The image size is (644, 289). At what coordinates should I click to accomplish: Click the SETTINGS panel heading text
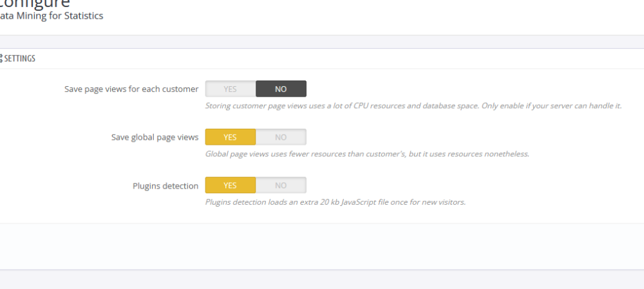tap(20, 59)
